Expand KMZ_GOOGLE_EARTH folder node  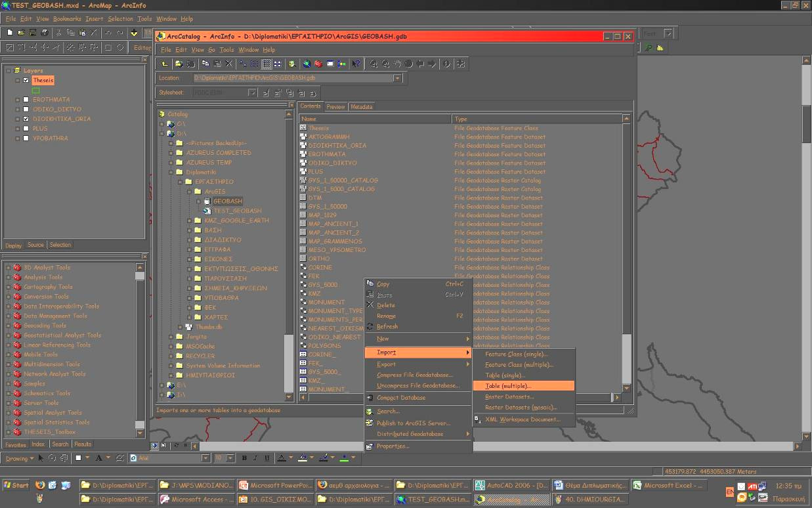[189, 221]
